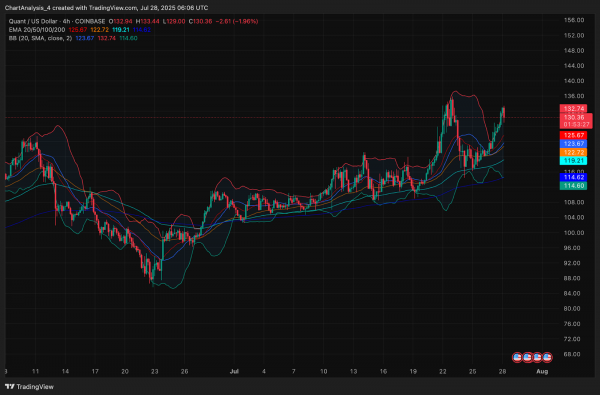This screenshot has height=395, width=600.
Task: Click the 11 date label on time axis
Action: (x=36, y=371)
